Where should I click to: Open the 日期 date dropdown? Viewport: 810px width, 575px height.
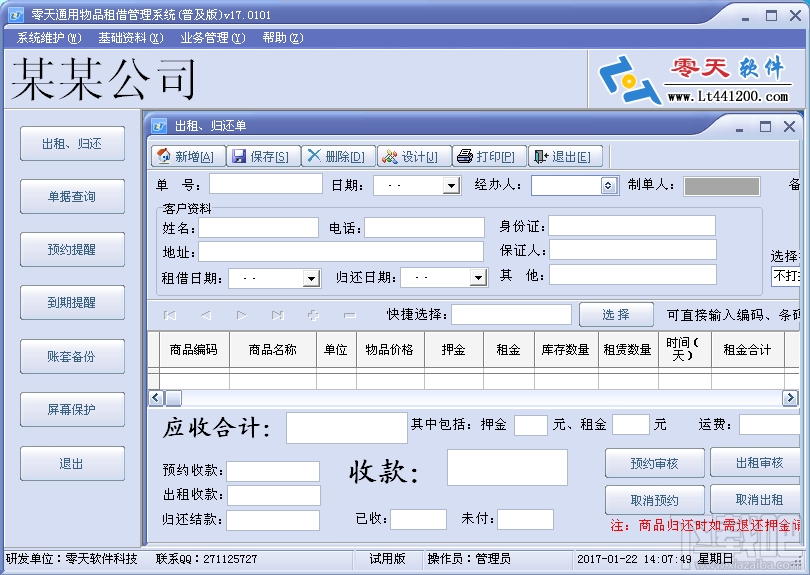(451, 185)
